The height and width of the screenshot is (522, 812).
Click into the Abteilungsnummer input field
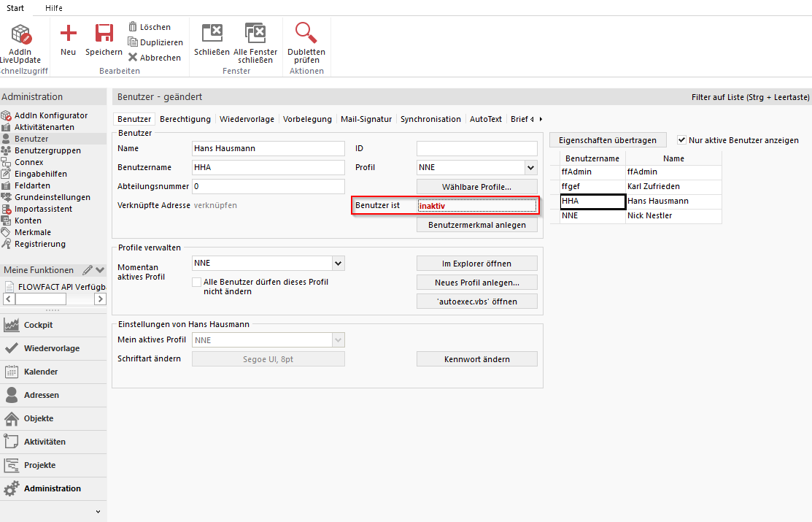pos(268,187)
